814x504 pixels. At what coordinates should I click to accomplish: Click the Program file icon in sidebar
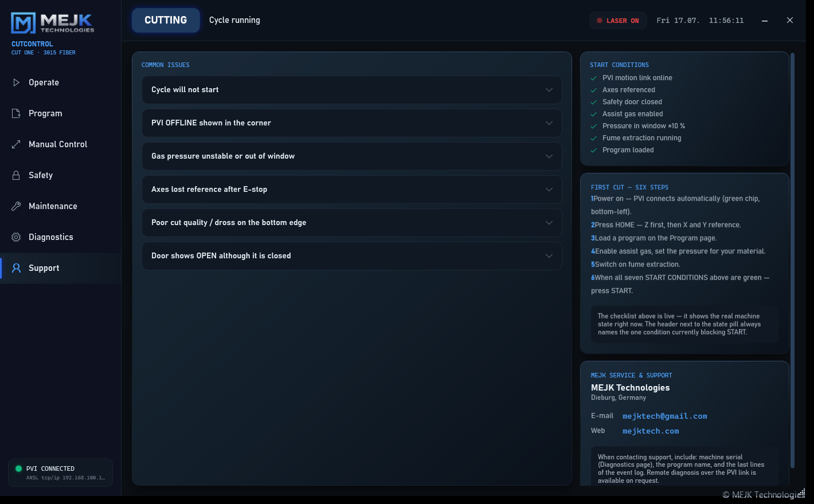click(x=16, y=113)
